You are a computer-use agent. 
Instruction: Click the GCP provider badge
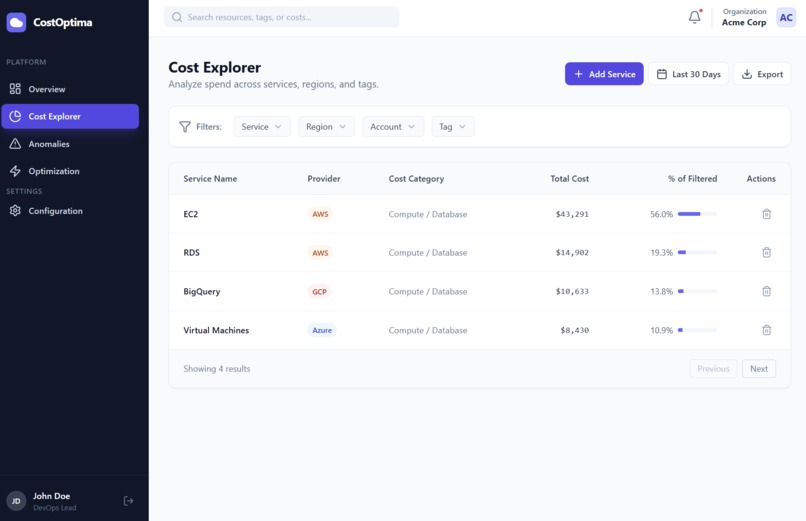pos(319,291)
